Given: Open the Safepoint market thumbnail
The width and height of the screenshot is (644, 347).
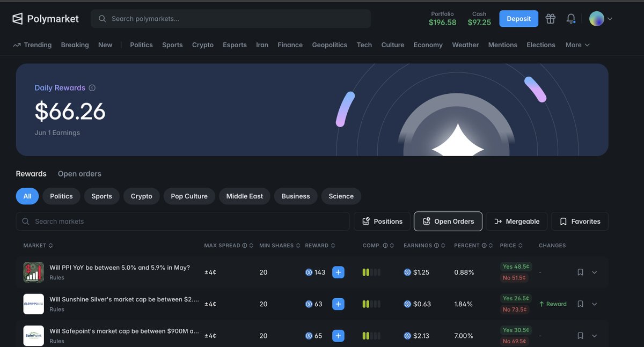Looking at the screenshot, I should pos(33,336).
